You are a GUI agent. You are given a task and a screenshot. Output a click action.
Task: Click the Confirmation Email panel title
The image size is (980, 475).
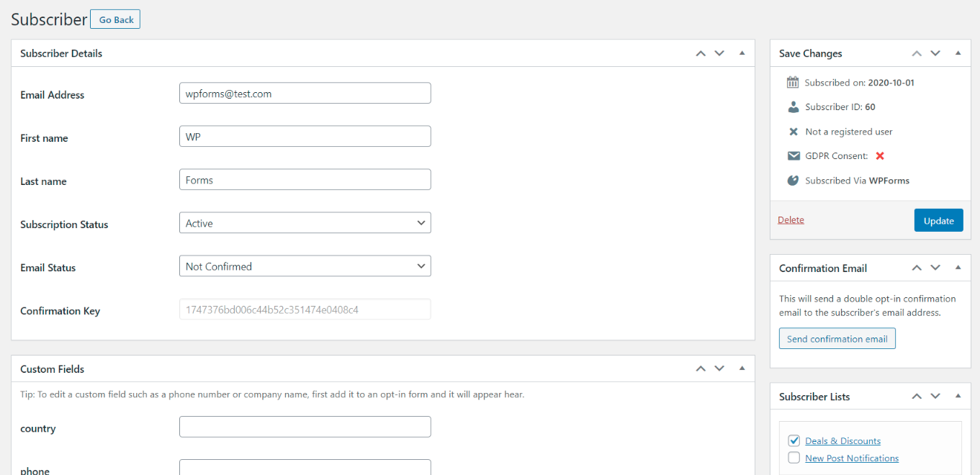pyautogui.click(x=823, y=268)
